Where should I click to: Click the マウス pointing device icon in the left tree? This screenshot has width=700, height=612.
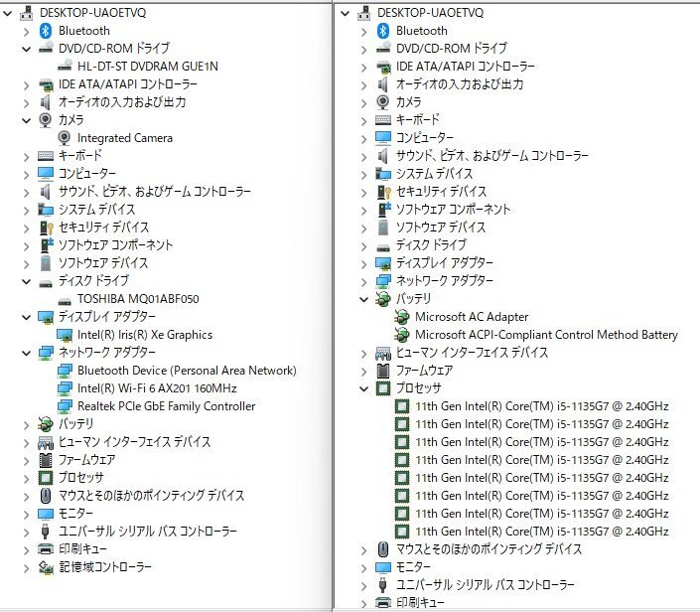click(46, 496)
